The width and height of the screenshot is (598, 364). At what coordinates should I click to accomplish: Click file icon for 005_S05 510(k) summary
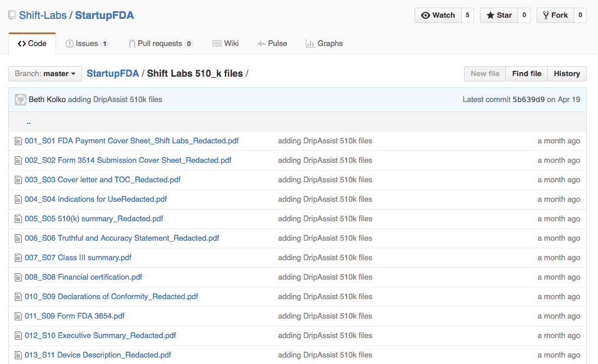[18, 219]
